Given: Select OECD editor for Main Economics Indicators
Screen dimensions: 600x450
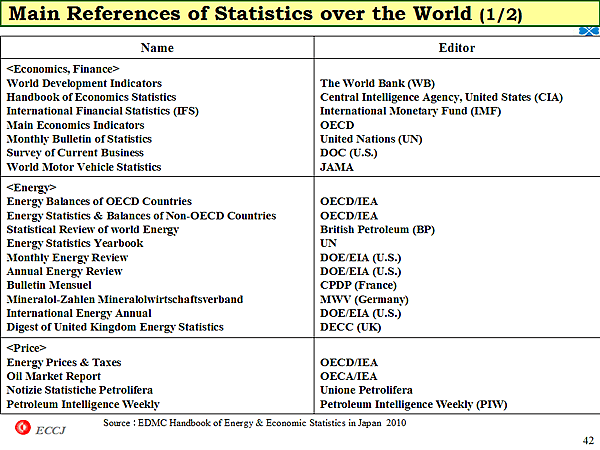Looking at the screenshot, I should [x=337, y=125].
